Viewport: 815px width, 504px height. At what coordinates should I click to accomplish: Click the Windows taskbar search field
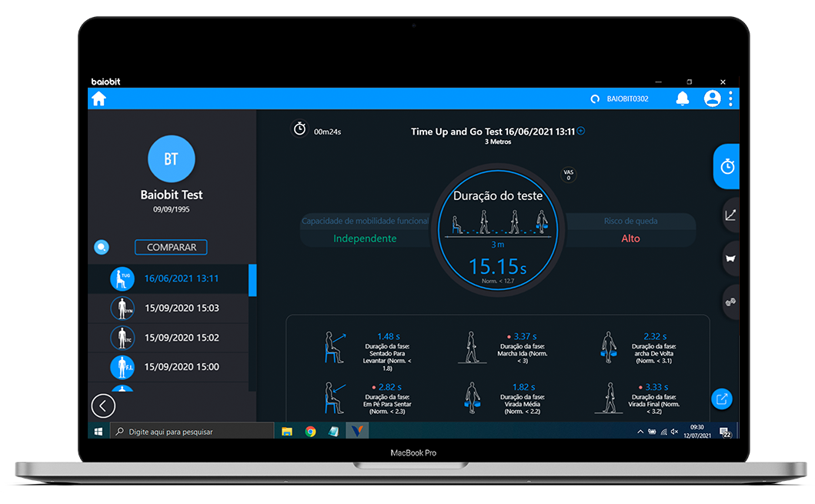pyautogui.click(x=192, y=431)
